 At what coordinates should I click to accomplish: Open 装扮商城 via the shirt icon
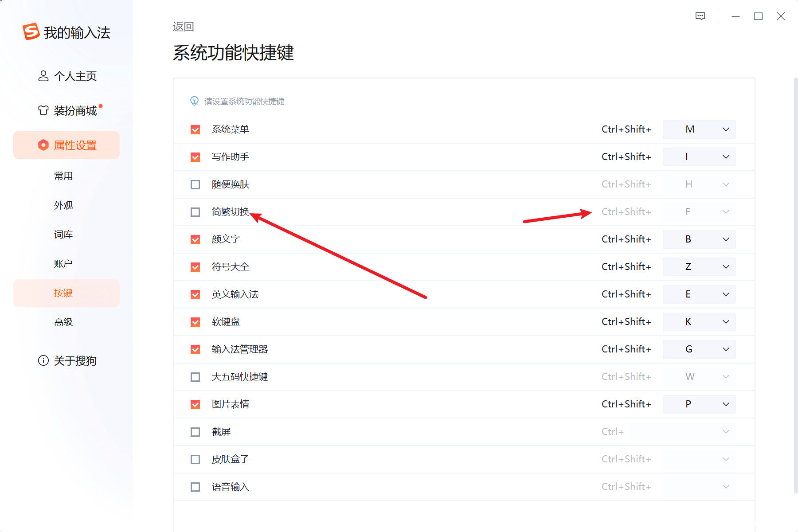(x=43, y=110)
